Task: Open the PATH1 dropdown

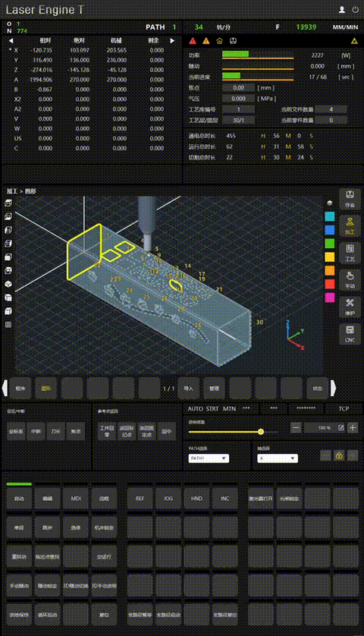Action: [x=209, y=458]
